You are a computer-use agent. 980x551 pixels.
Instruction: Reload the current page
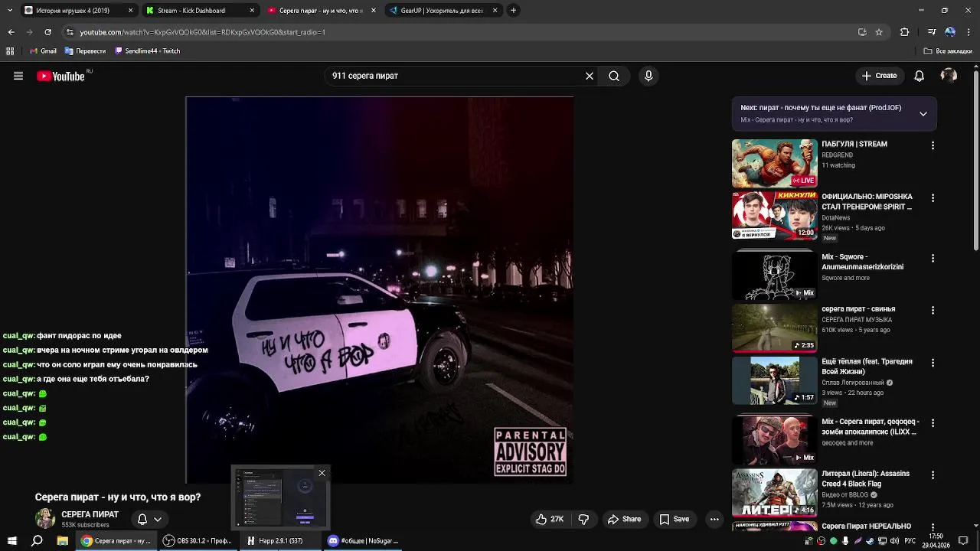[47, 32]
